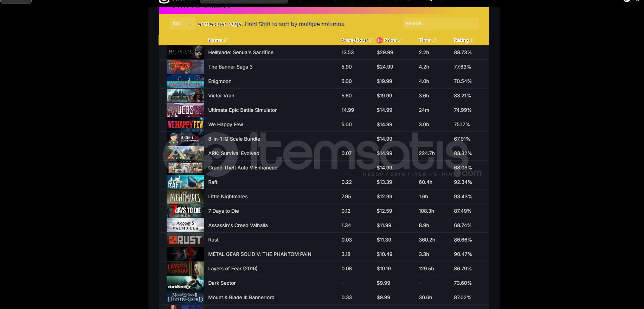Open the 8-in-1 IQ Scale Bundle thumbnail
The height and width of the screenshot is (309, 644).
pos(185,139)
